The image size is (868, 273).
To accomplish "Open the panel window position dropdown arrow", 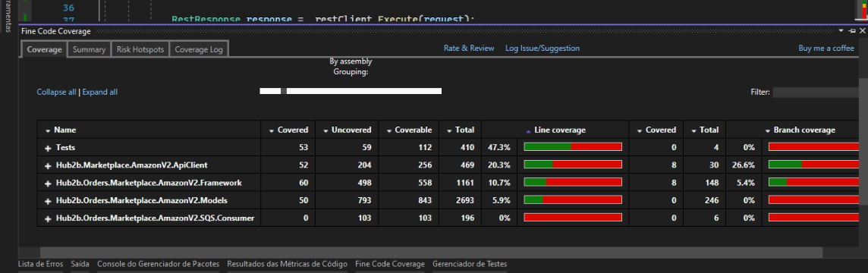I will coord(841,31).
